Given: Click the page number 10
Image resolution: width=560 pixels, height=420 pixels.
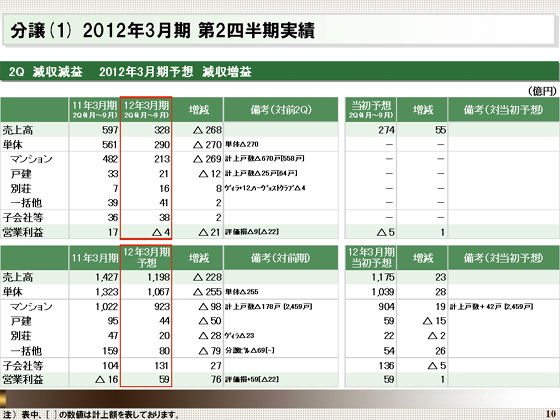Looking at the screenshot, I should [551, 414].
